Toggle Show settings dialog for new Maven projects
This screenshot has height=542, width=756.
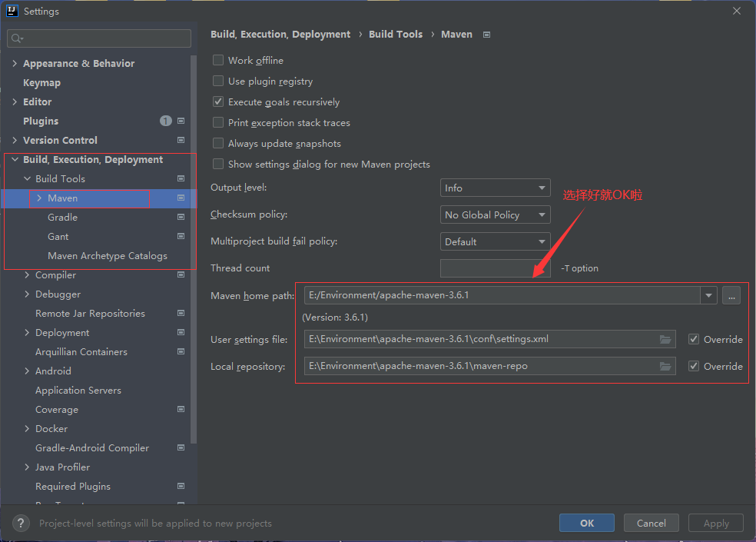[218, 164]
